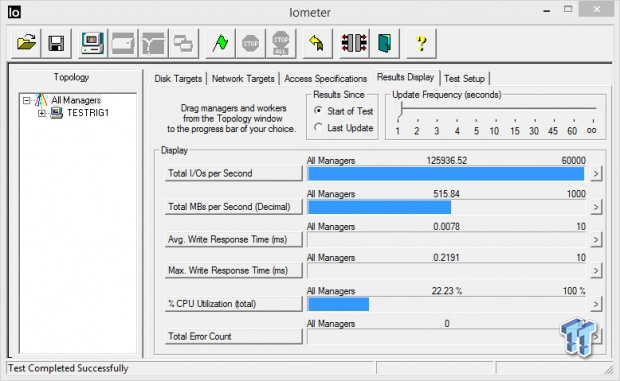This screenshot has height=381, width=620.
Task: Click Max. Write Response Time (ms) button
Action: (234, 271)
